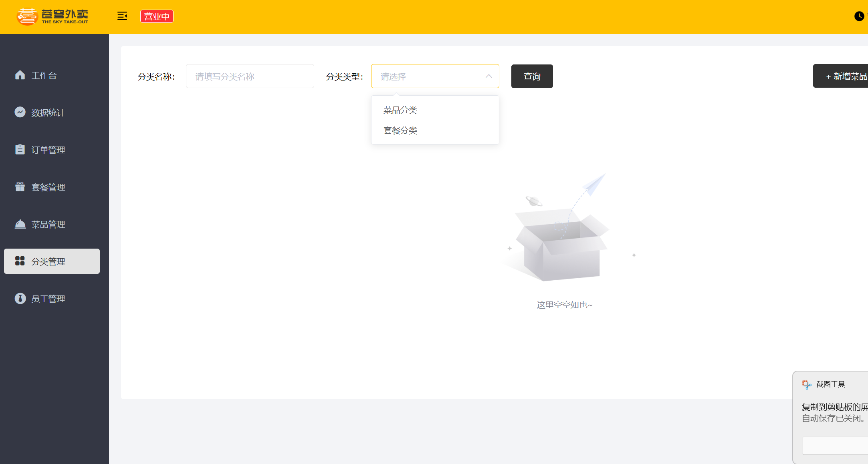The width and height of the screenshot is (868, 464).
Task: Click the clipboard icon beside 订单管理
Action: point(20,149)
